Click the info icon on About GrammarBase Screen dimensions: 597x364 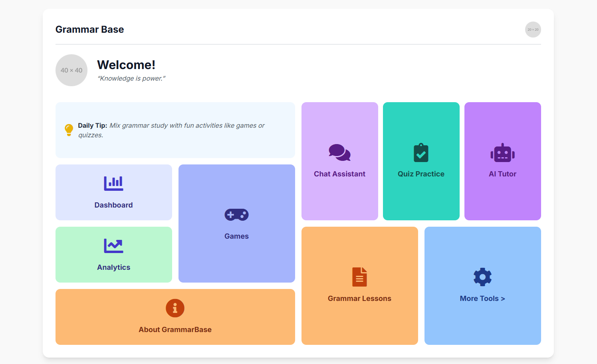(175, 308)
